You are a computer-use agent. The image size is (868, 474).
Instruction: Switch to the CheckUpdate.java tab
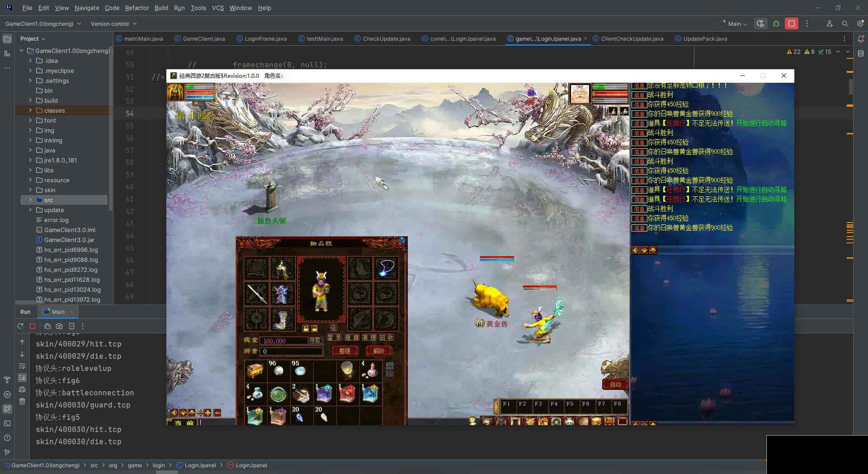(x=386, y=39)
